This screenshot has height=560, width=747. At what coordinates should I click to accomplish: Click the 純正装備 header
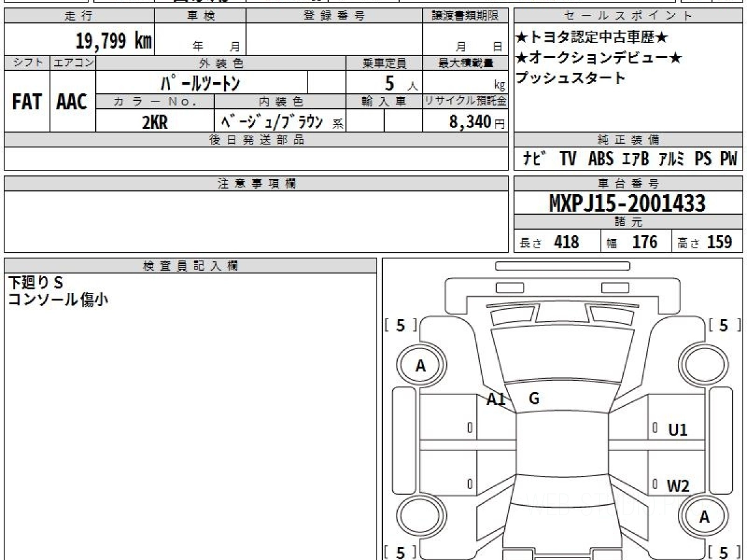628,139
